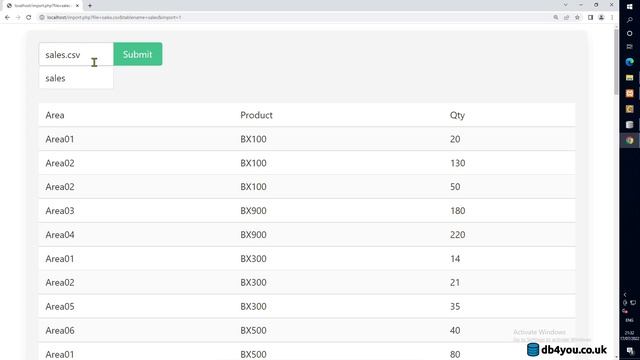This screenshot has width=640, height=360.
Task: Click the Qty value 20
Action: coord(455,139)
